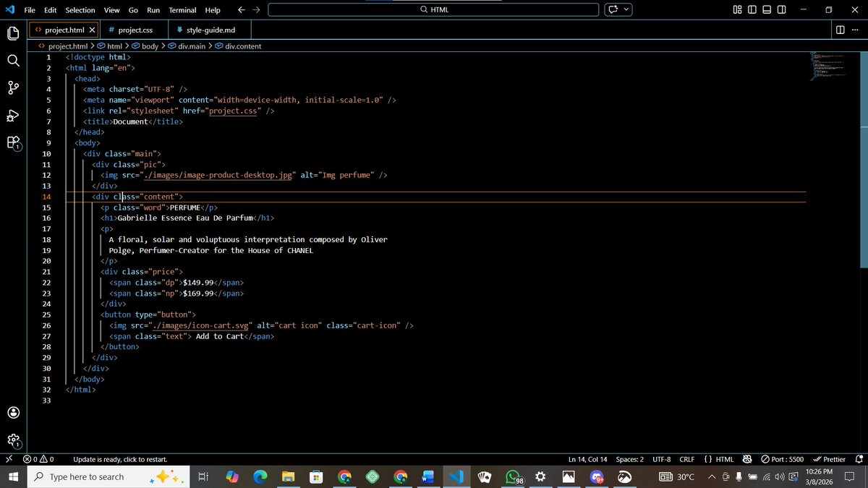Open the Selection menu
868x488 pixels.
click(80, 9)
